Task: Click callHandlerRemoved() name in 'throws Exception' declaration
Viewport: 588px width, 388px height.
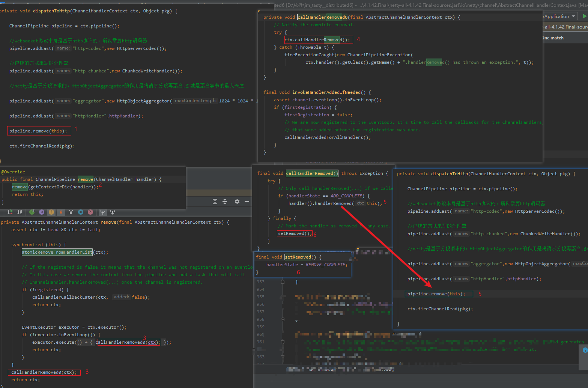Action: (312, 173)
